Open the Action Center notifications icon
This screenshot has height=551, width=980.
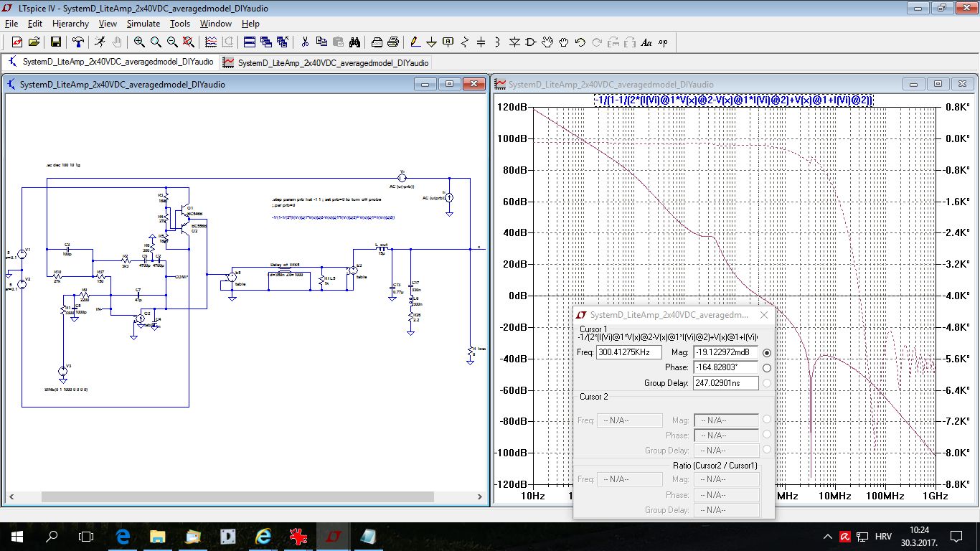(x=956, y=537)
